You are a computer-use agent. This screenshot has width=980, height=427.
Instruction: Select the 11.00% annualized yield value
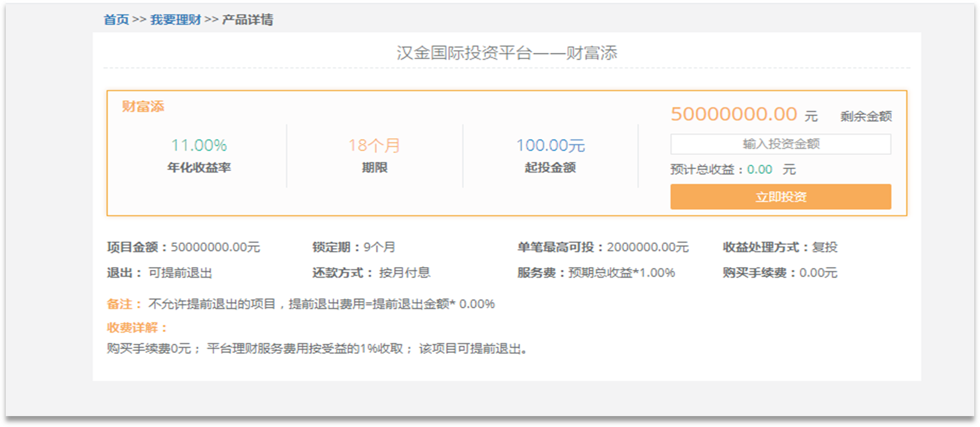199,145
